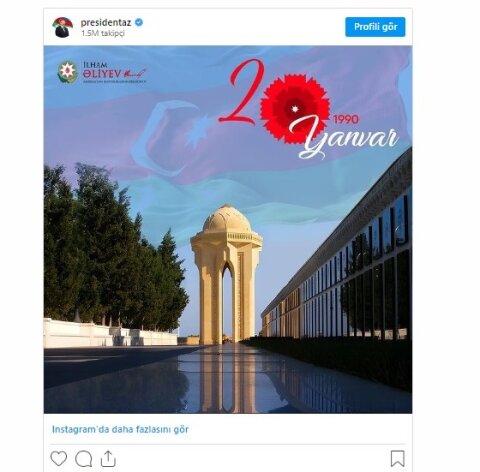Click the blue verified badge beside presidentaz

[139, 22]
